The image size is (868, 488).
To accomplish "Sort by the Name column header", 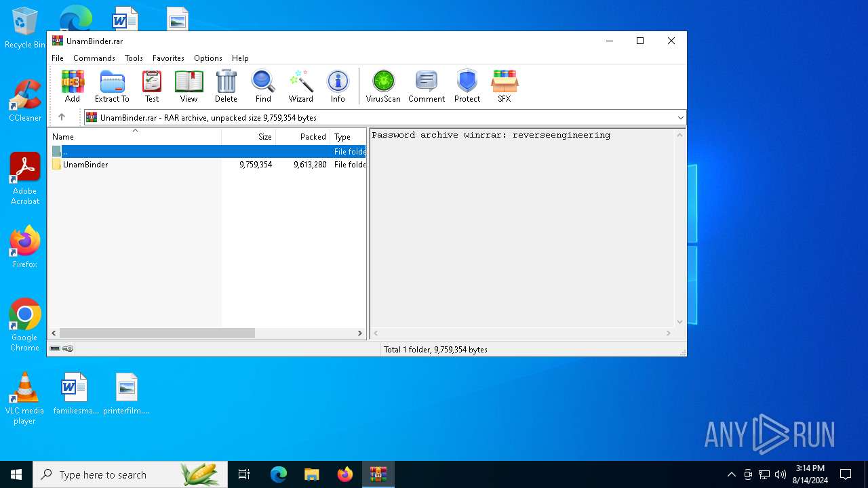I will tap(134, 136).
